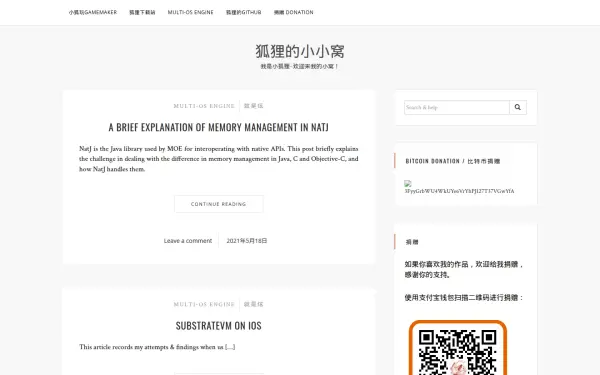Screen dimensions: 600x375
Task: Open MULTI-OS ENGINE category above NatJ post
Action: coord(204,106)
